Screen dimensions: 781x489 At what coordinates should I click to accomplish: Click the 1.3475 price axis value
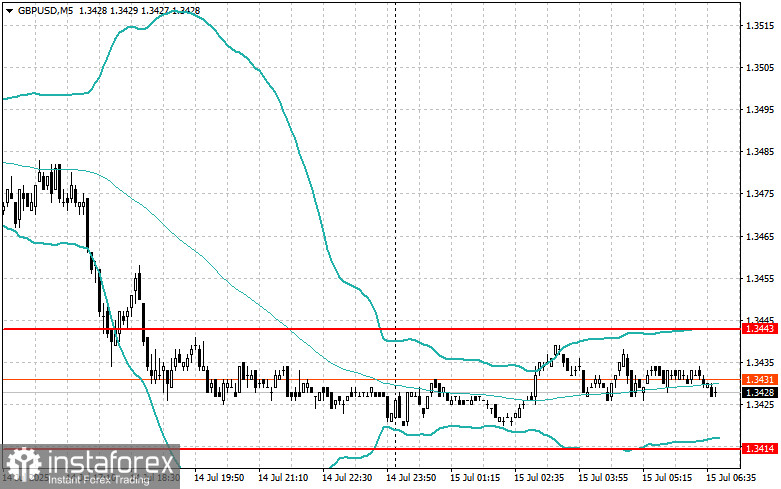click(760, 194)
